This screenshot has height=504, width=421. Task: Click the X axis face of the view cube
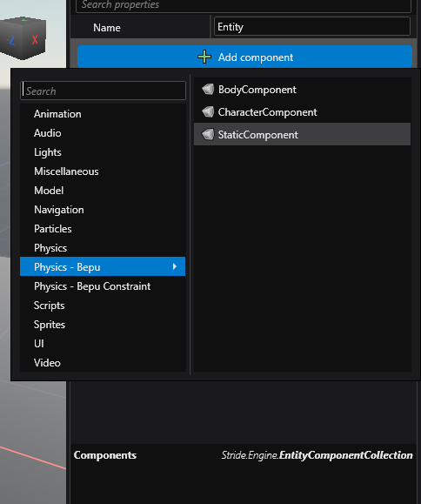pyautogui.click(x=35, y=40)
